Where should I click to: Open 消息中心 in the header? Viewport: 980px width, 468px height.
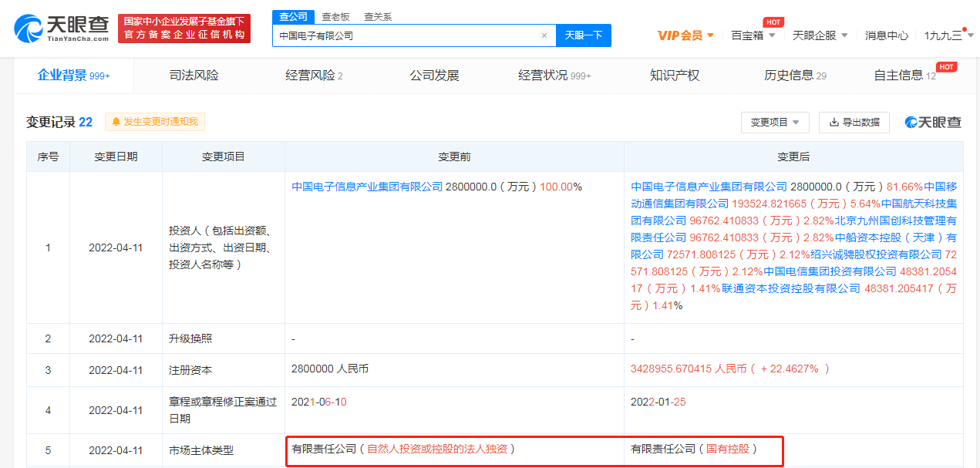[x=886, y=35]
